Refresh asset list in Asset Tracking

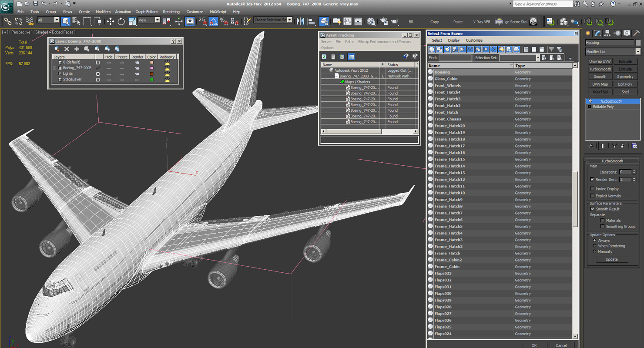324,57
